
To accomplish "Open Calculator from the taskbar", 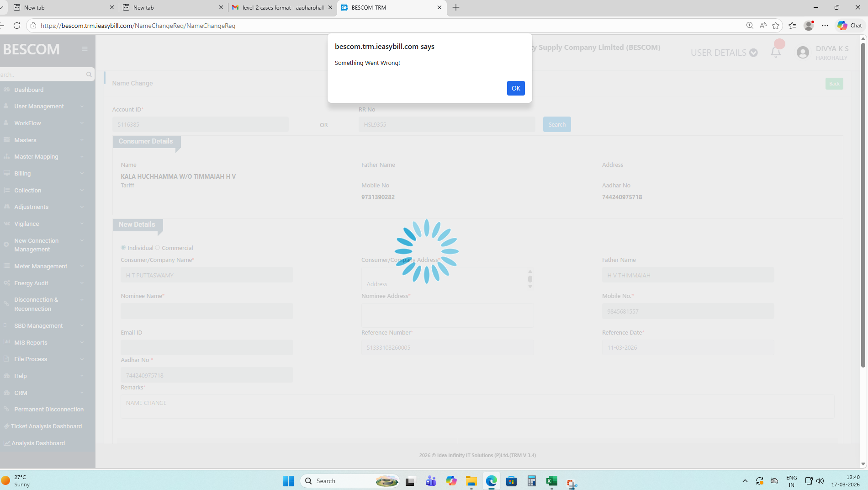I will pos(531,481).
